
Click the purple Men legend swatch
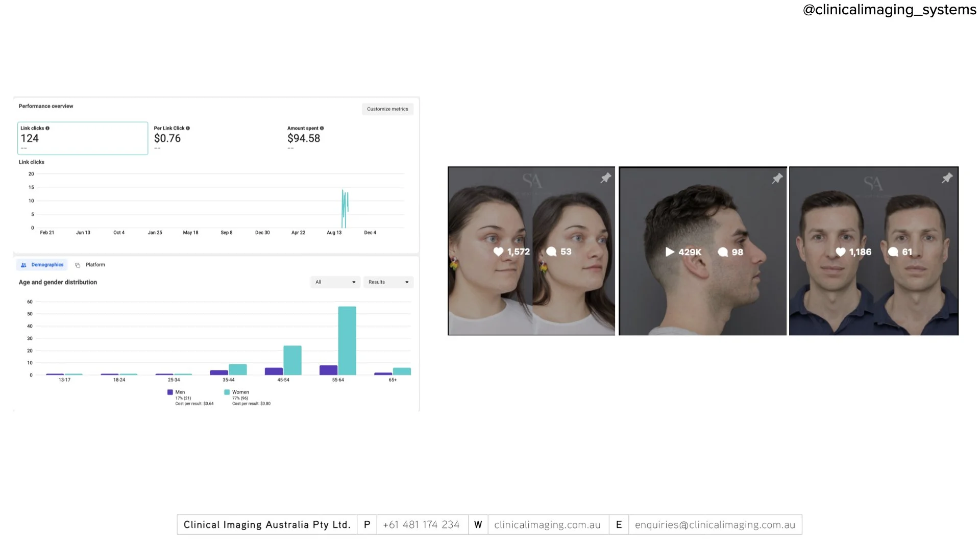[170, 392]
